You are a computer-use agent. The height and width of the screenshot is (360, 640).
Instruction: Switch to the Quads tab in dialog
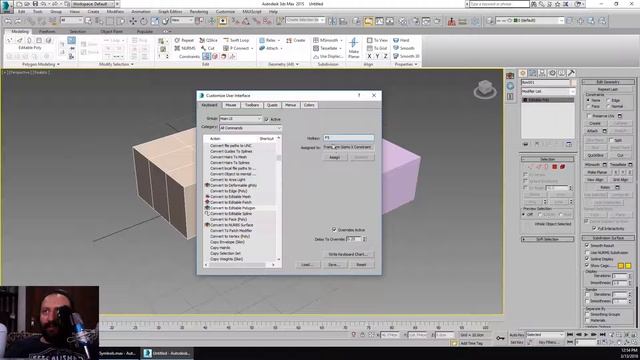(272, 105)
